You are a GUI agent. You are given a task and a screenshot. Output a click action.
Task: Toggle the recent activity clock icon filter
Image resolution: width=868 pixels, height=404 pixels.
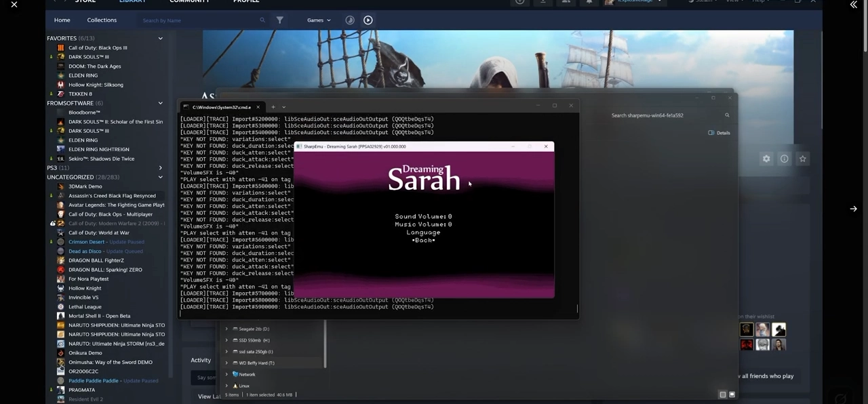pyautogui.click(x=350, y=20)
